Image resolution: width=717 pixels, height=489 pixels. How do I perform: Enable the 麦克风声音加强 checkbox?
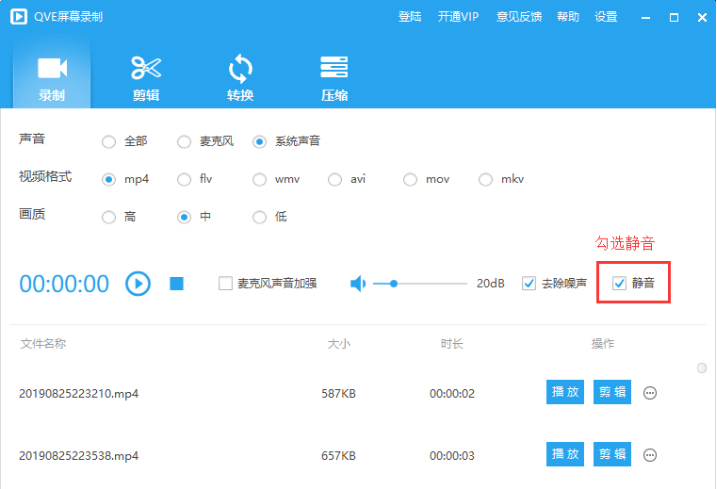[x=225, y=284]
